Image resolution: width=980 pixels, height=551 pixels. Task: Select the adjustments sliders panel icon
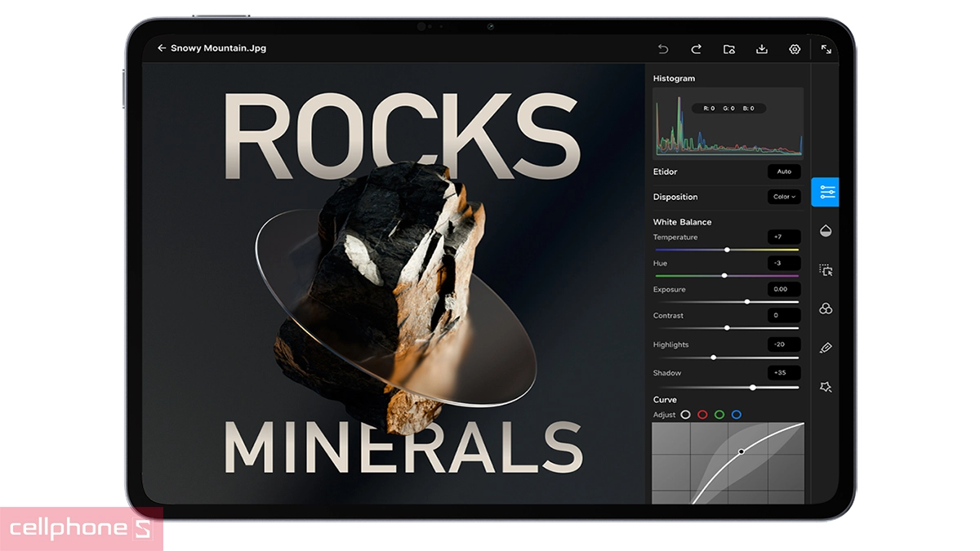(x=826, y=193)
